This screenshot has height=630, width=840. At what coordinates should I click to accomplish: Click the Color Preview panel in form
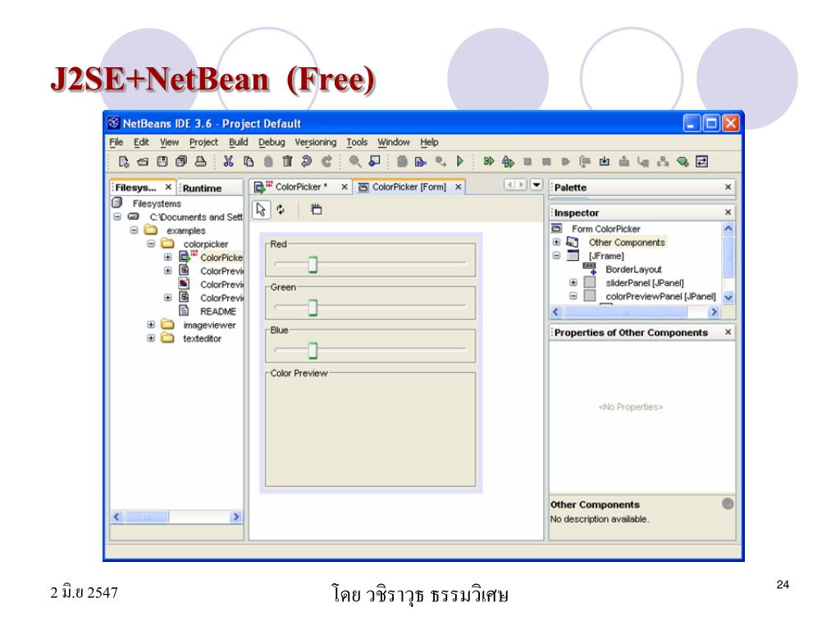[370, 428]
